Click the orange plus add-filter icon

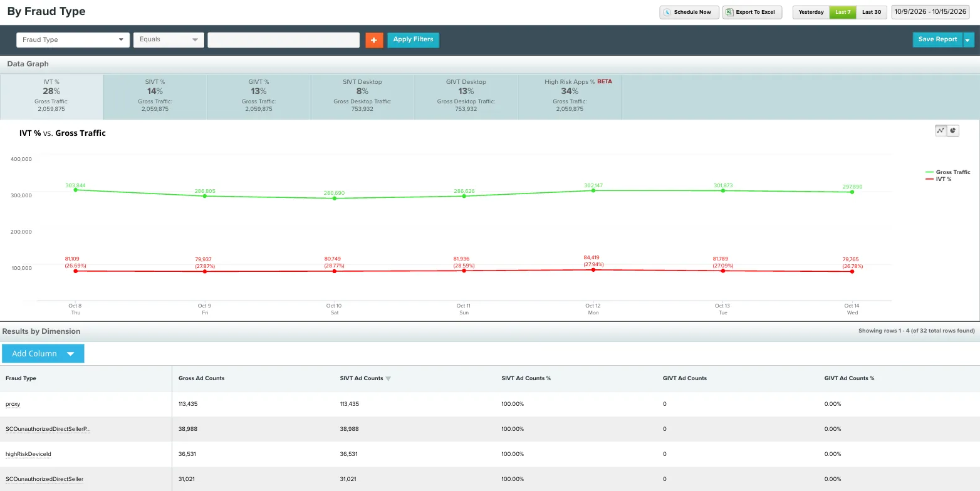tap(374, 40)
